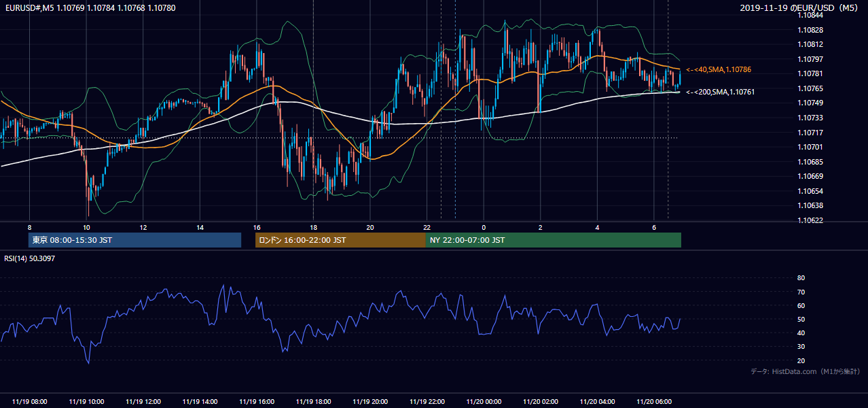Click RSI scale level 40

[801, 333]
